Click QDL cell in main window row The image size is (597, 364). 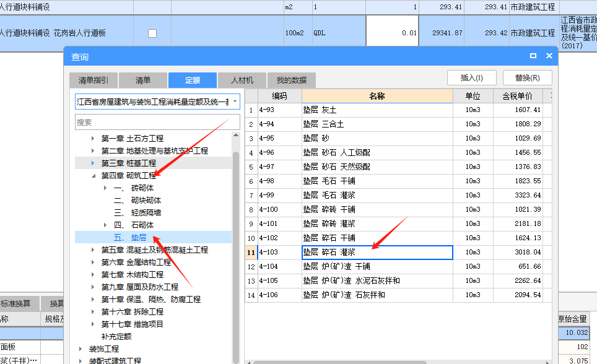click(339, 33)
